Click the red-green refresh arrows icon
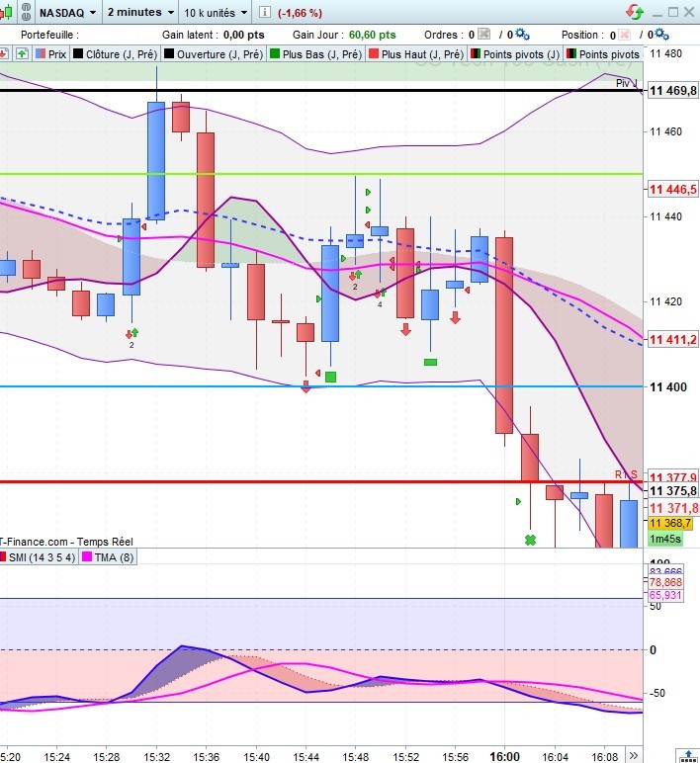The width and height of the screenshot is (700, 763). coord(635,12)
